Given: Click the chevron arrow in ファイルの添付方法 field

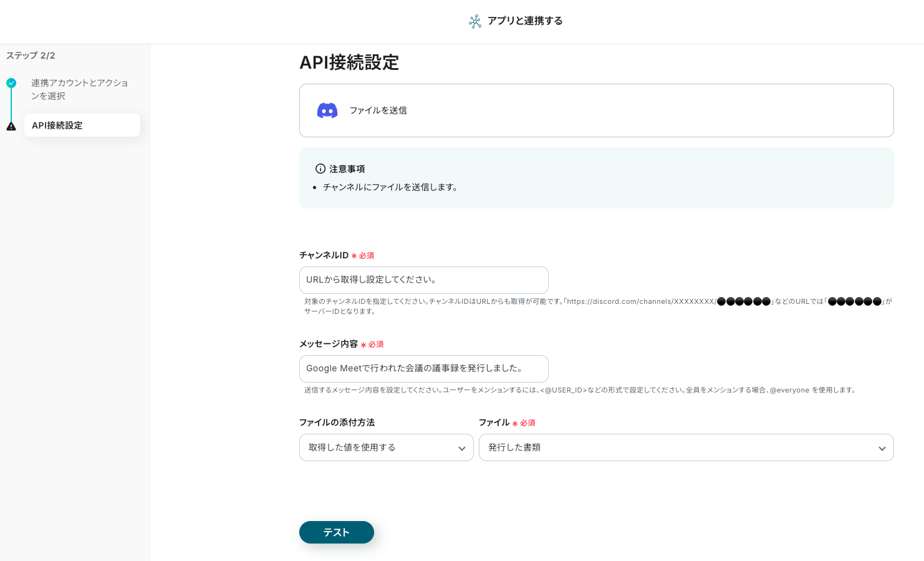Looking at the screenshot, I should coord(461,448).
